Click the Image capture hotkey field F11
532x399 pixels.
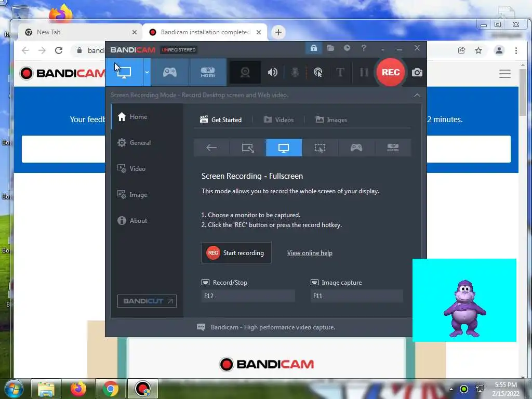click(356, 296)
